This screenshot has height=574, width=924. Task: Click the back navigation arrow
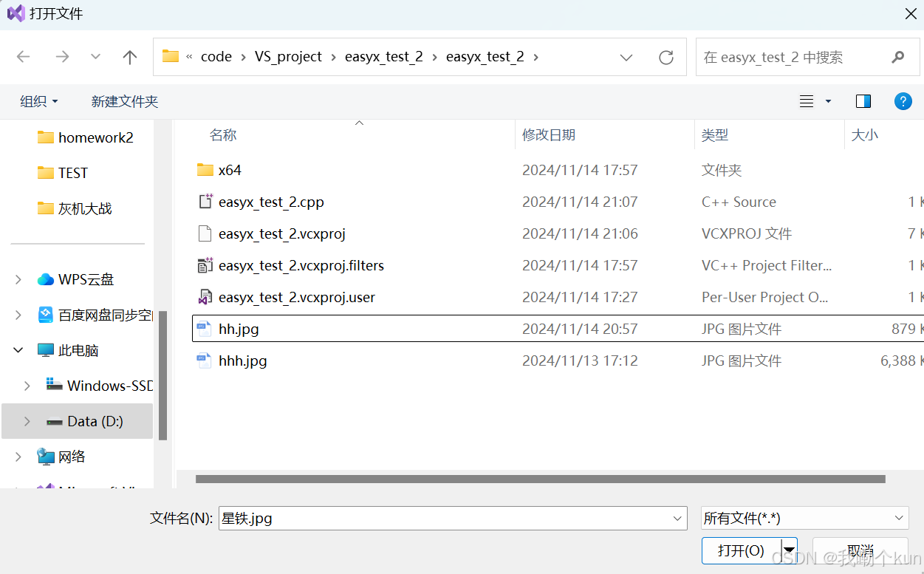click(22, 57)
